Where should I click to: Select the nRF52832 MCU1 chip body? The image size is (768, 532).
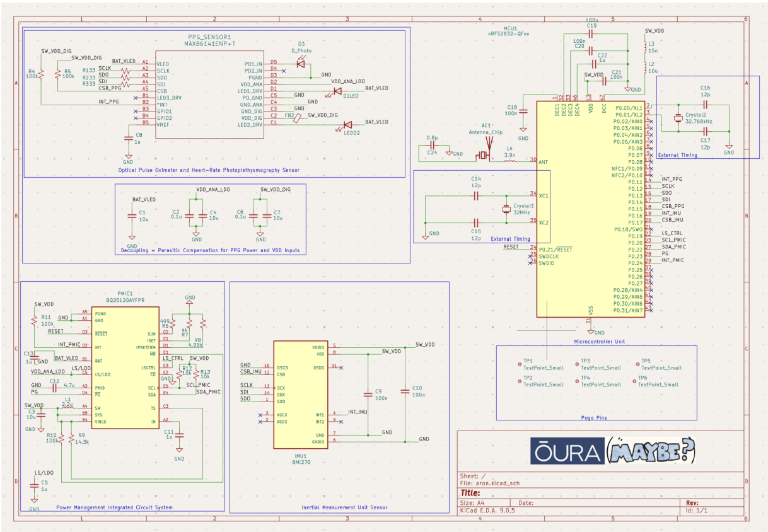pyautogui.click(x=591, y=209)
